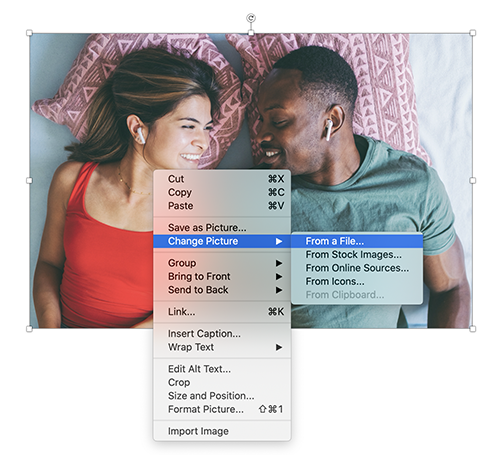The height and width of the screenshot is (455, 500).
Task: Click the bottom-left corner resize handle
Action: click(x=29, y=329)
